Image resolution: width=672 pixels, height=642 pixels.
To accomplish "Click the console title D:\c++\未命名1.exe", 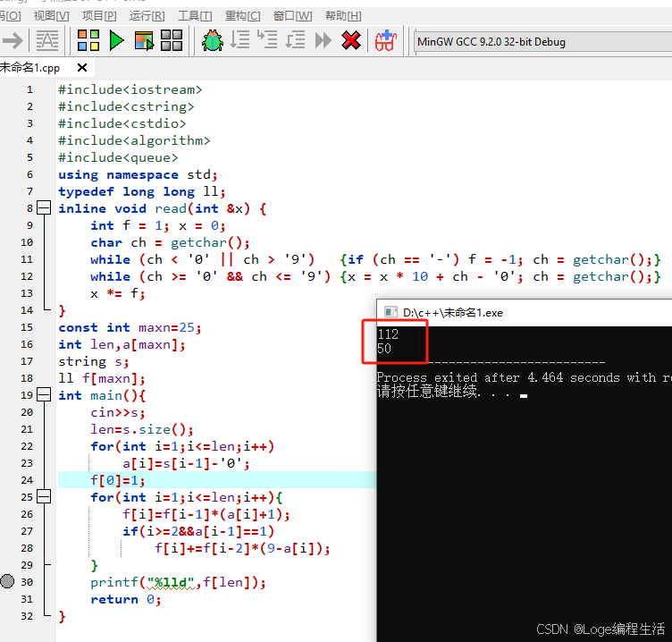I will tap(452, 313).
